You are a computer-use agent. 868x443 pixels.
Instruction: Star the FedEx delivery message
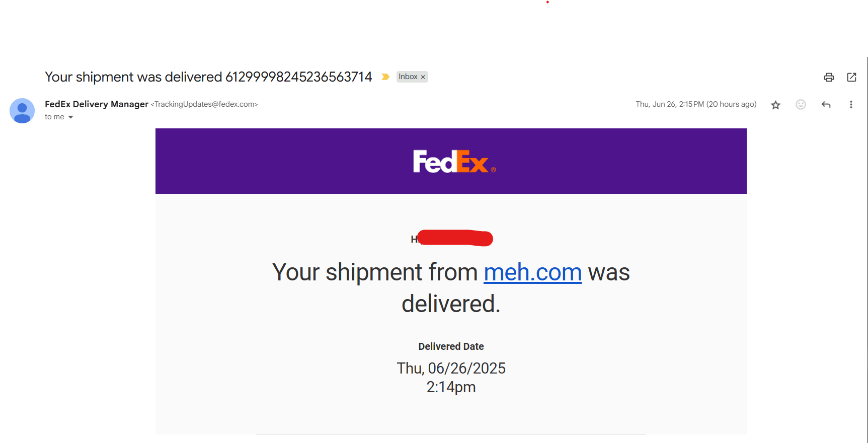(x=775, y=105)
